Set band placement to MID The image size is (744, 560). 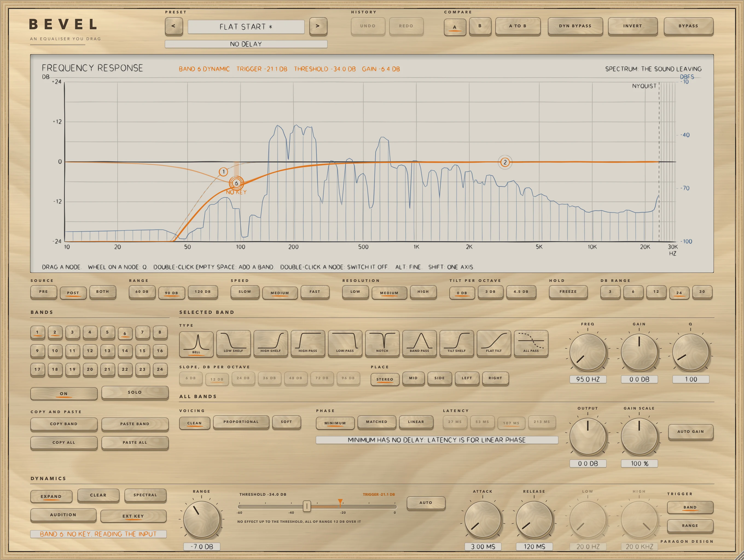point(413,378)
